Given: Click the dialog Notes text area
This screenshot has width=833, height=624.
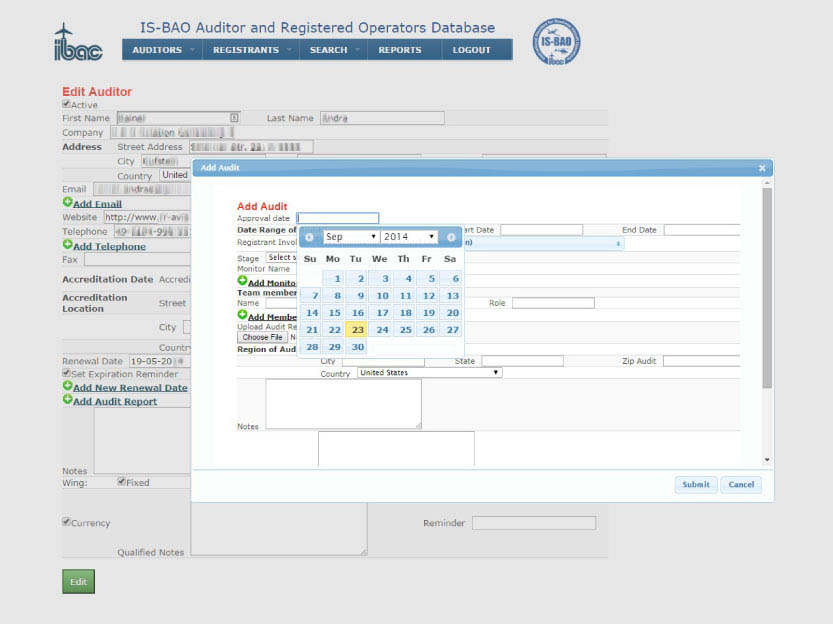Looking at the screenshot, I should click(x=343, y=404).
